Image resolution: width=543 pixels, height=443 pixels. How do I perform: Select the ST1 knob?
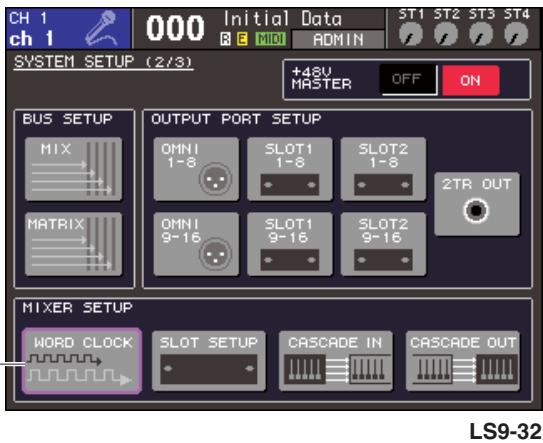(x=411, y=34)
